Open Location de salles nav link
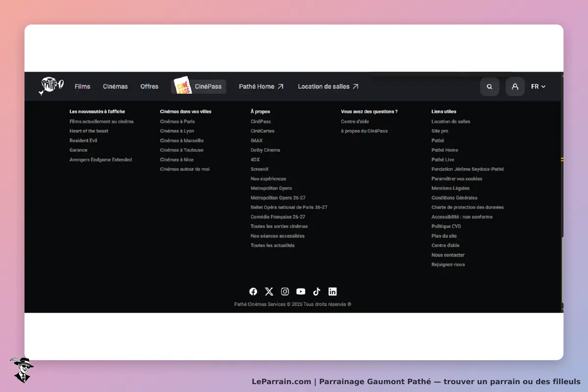Image resolution: width=588 pixels, height=392 pixels. click(328, 87)
